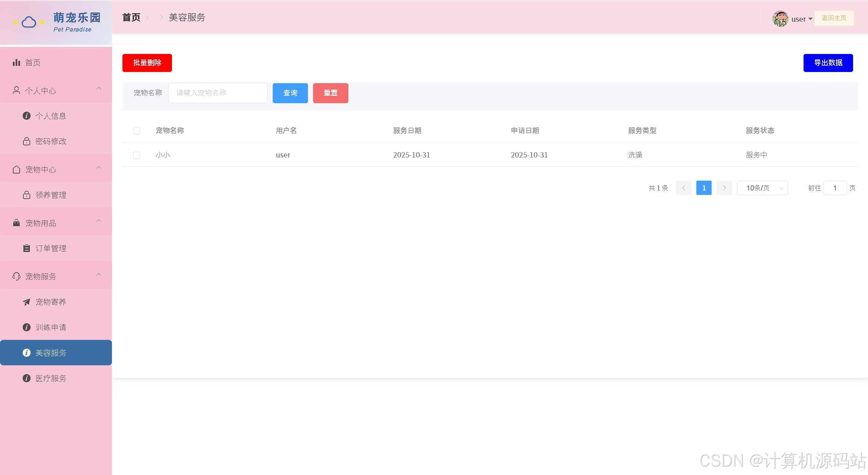Go to previous page arrow
Screen dimensions: 868x475
683,188
